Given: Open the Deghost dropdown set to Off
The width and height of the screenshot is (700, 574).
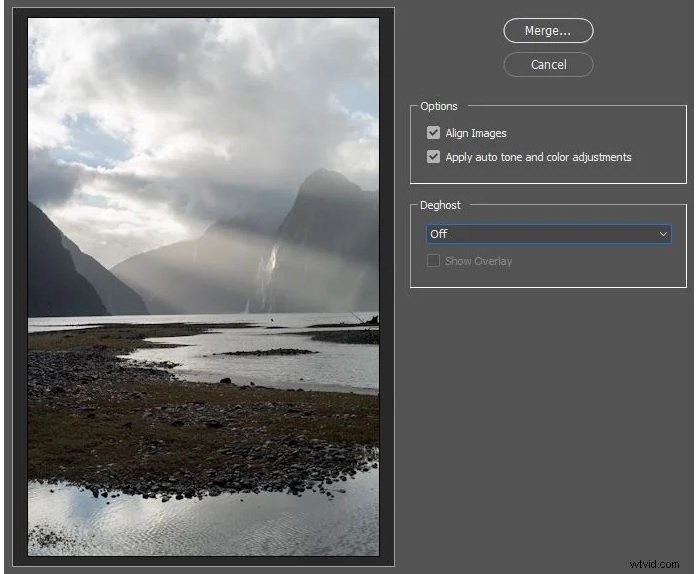Looking at the screenshot, I should [549, 234].
